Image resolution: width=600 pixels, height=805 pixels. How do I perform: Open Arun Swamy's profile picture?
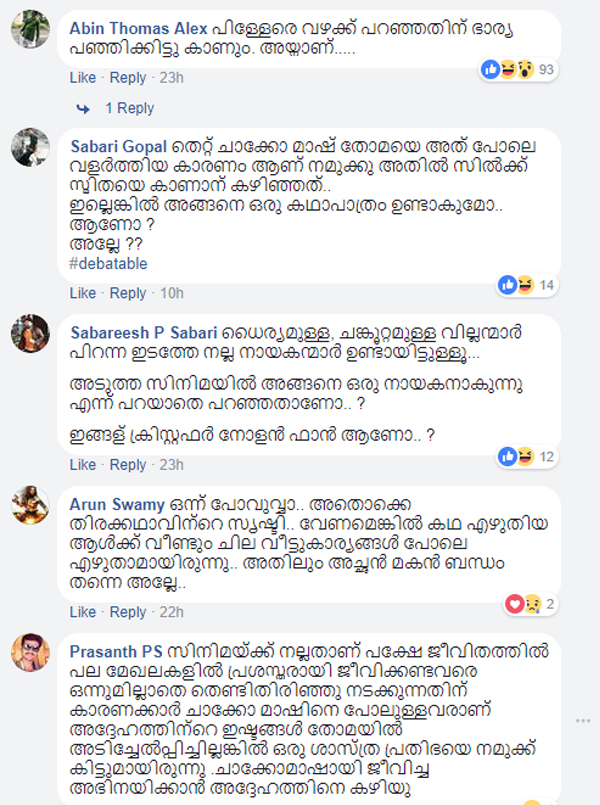pyautogui.click(x=30, y=505)
